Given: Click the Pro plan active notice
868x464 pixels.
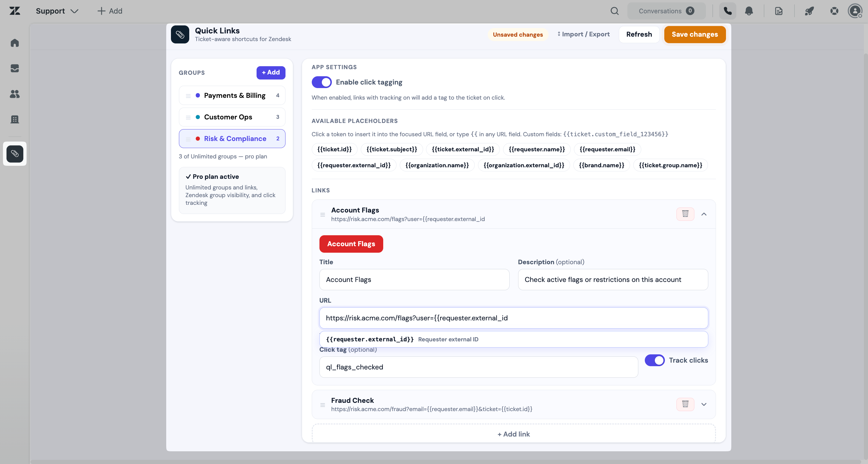Looking at the screenshot, I should click(x=232, y=191).
